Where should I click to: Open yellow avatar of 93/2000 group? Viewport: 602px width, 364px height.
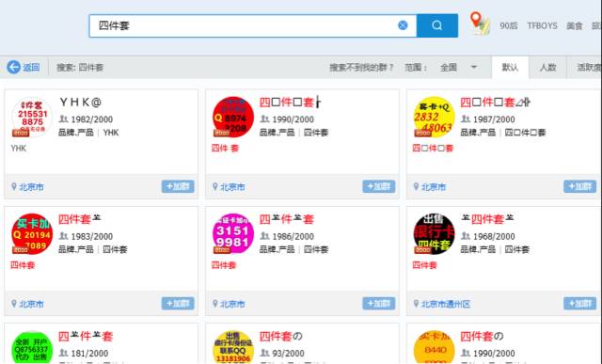point(233,347)
